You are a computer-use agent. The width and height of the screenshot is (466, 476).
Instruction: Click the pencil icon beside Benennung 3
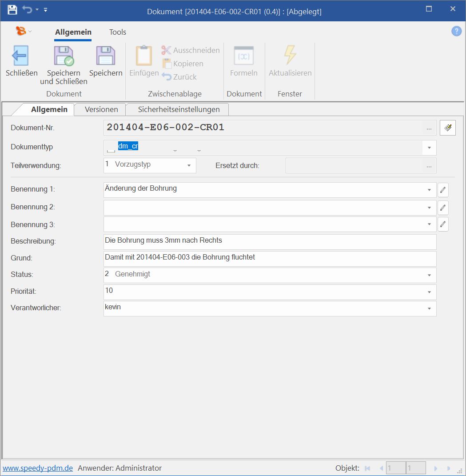443,224
